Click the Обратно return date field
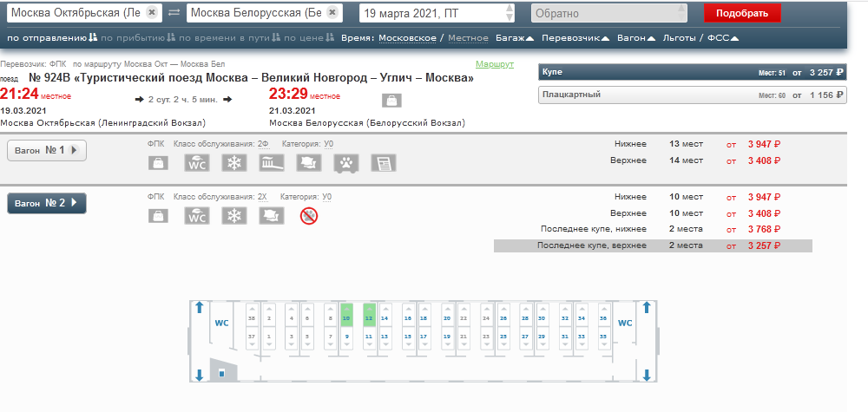 coord(608,13)
